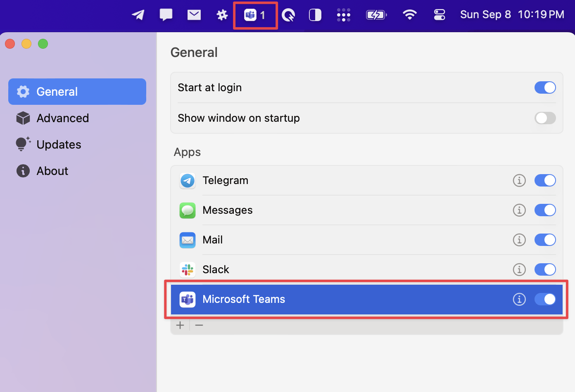The height and width of the screenshot is (392, 575).
Task: Enable Show window on startup
Action: pyautogui.click(x=545, y=118)
